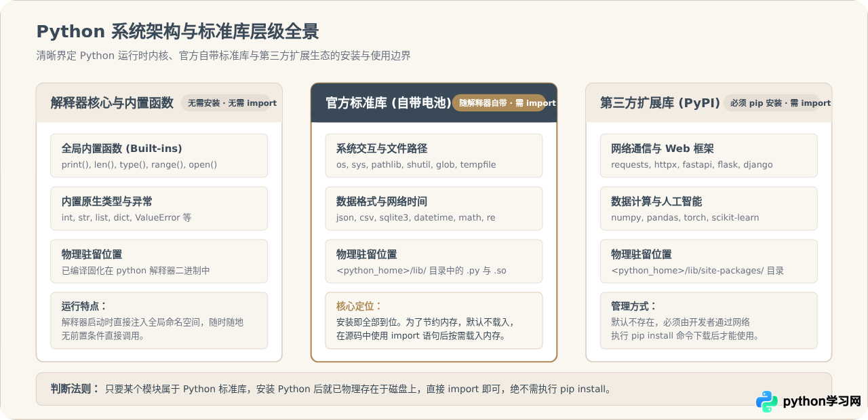Open the '系统交互与文件路径' card

point(434,155)
